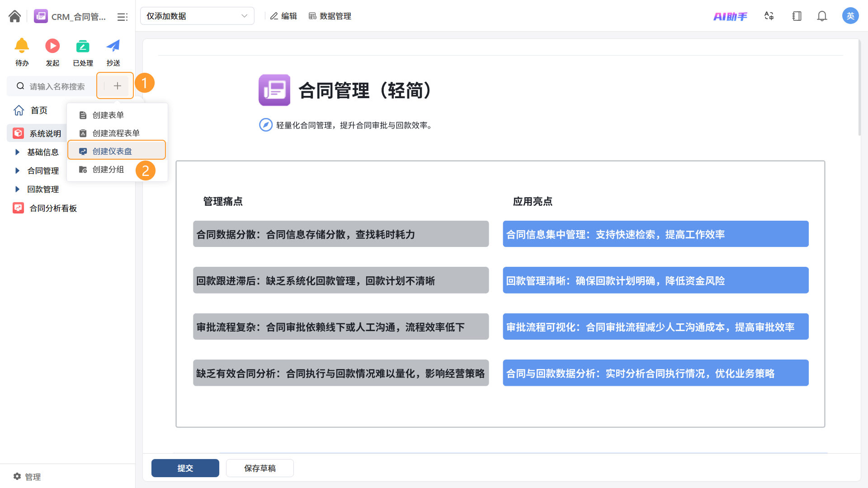Open the 仅添加数据 dropdown
868x488 pixels.
(197, 16)
